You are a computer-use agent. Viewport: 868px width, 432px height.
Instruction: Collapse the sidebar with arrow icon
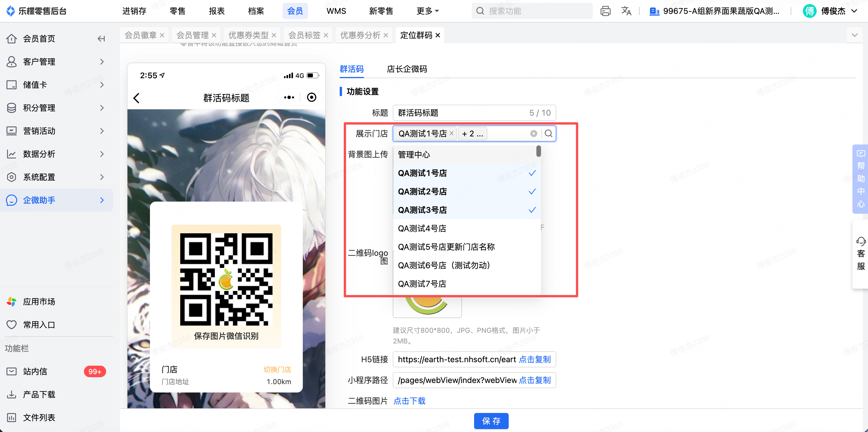[101, 39]
